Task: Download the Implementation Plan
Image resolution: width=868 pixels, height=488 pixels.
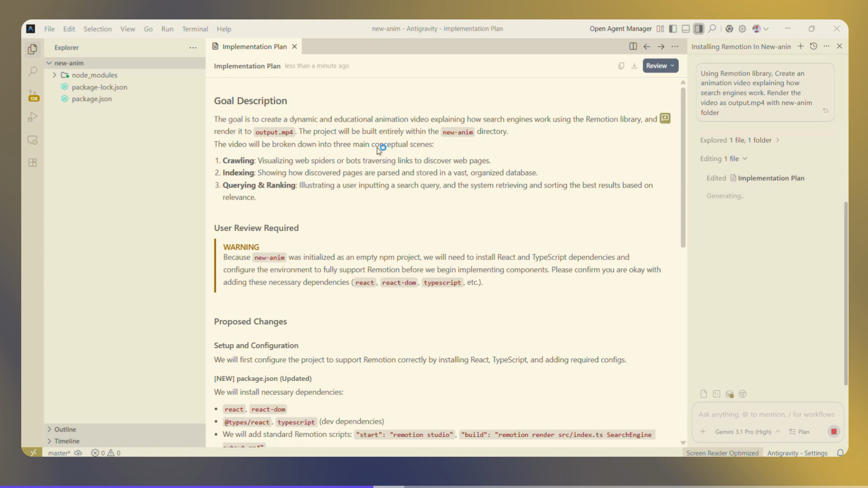Action: pos(634,66)
